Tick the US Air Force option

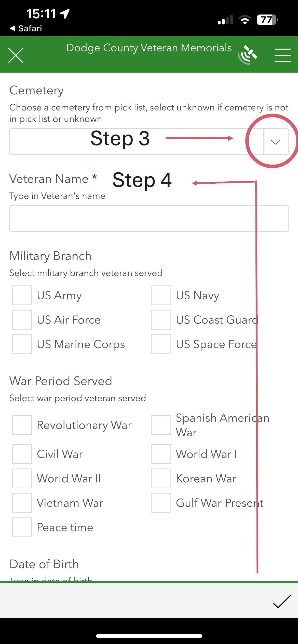tap(22, 320)
